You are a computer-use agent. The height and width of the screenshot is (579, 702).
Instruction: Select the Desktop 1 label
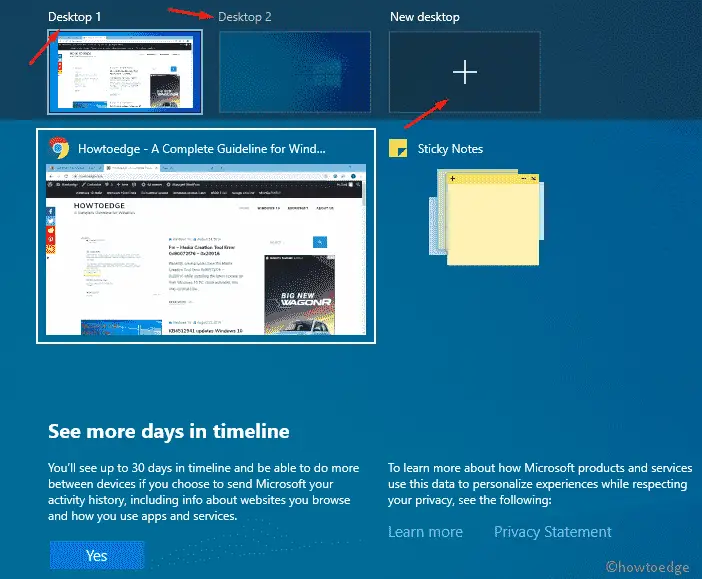(x=74, y=17)
